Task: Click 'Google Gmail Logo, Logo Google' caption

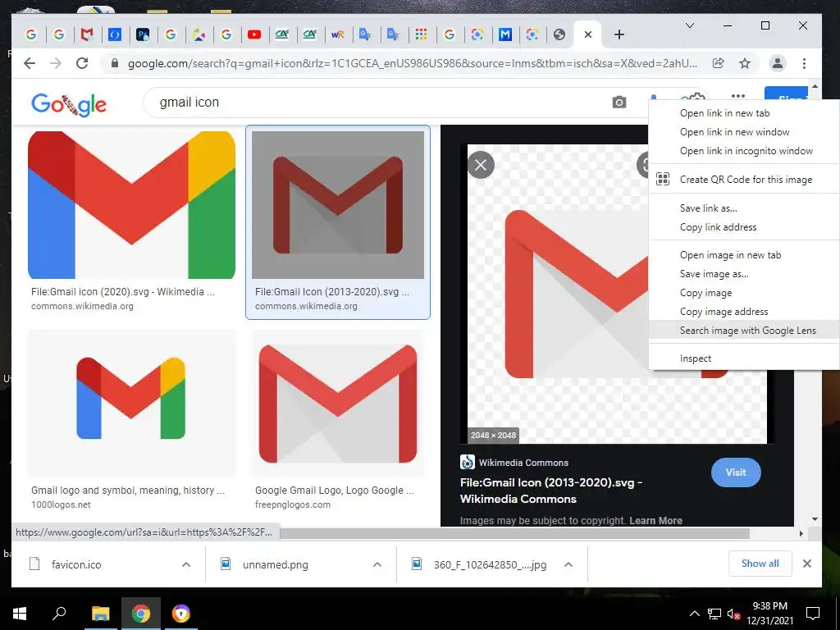Action: tap(335, 491)
